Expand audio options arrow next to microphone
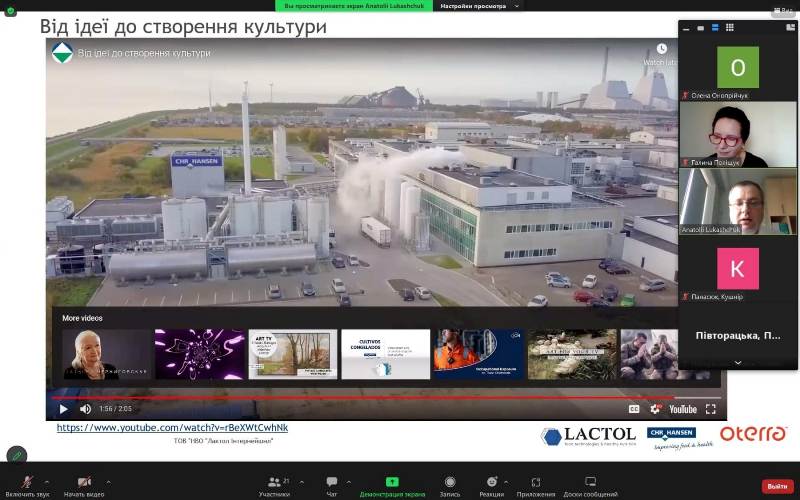 click(x=46, y=481)
